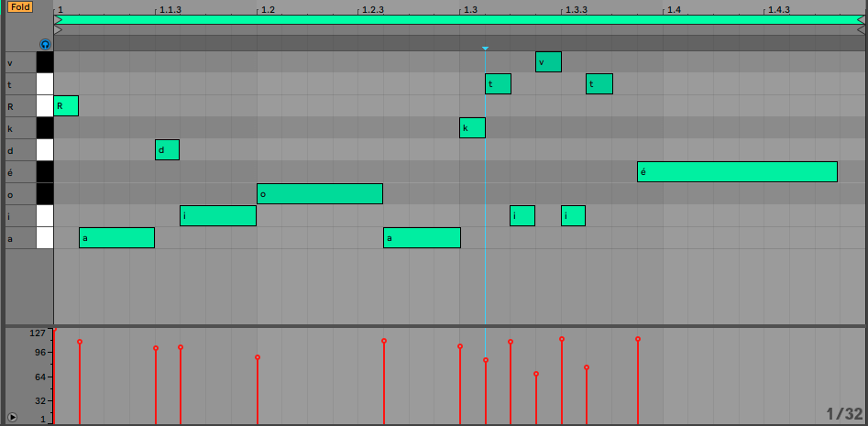Select the o note block

pos(319,193)
